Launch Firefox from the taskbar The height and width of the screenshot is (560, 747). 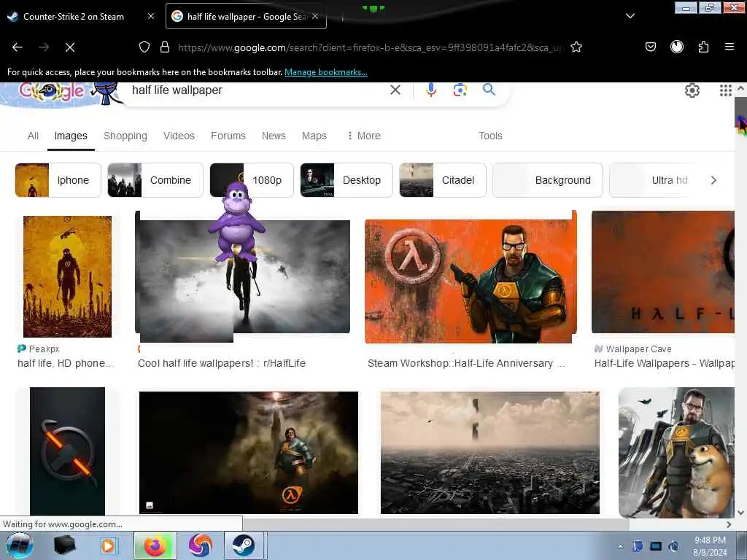tap(155, 545)
